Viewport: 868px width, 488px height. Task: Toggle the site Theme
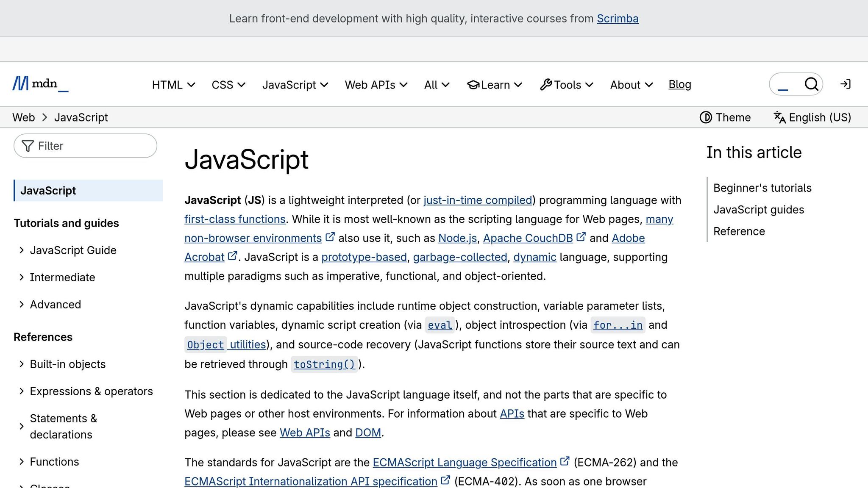(x=725, y=117)
